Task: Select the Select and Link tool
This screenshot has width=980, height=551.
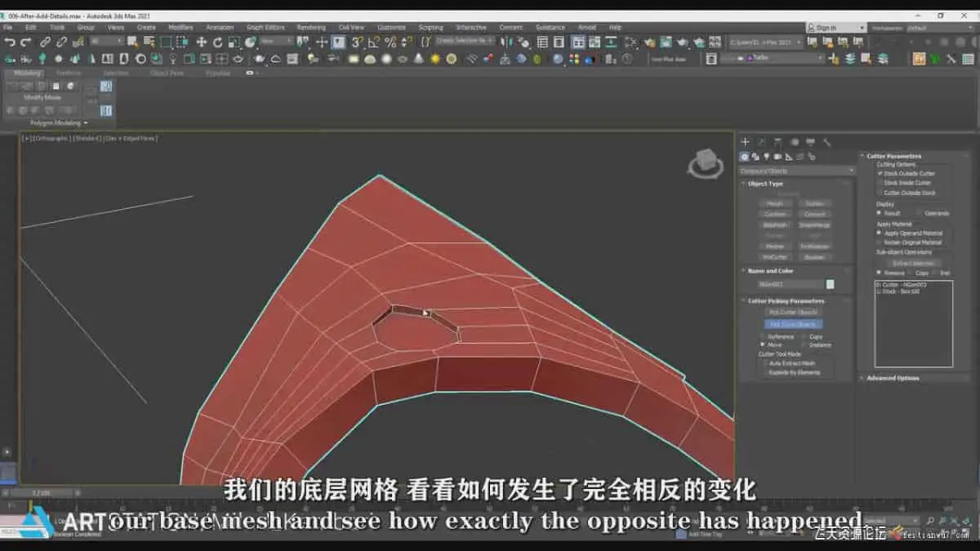Action: [x=46, y=42]
